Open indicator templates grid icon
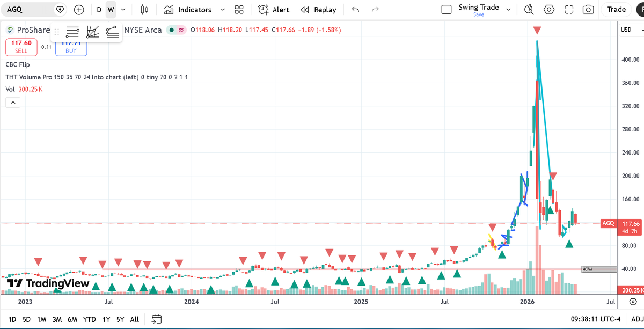644x329 pixels. pyautogui.click(x=239, y=10)
